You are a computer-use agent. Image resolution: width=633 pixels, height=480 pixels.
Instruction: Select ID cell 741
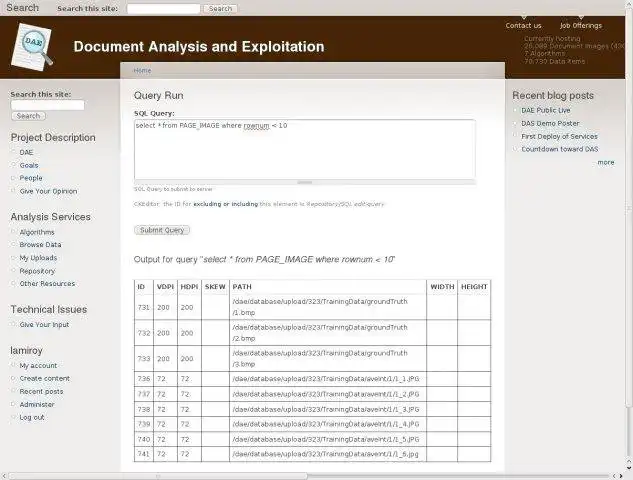pyautogui.click(x=144, y=454)
